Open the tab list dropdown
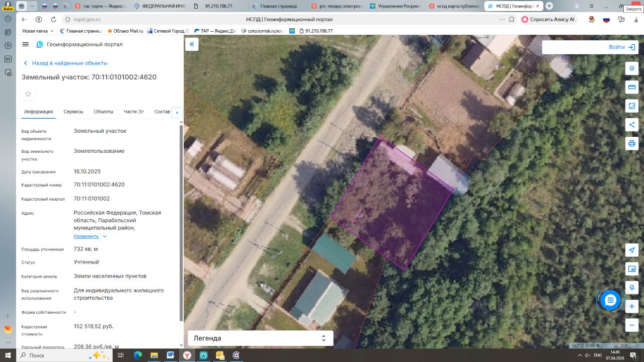644x362 pixels. [x=32, y=6]
